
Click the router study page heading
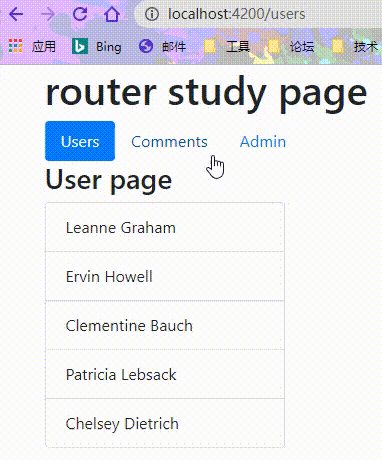click(206, 94)
